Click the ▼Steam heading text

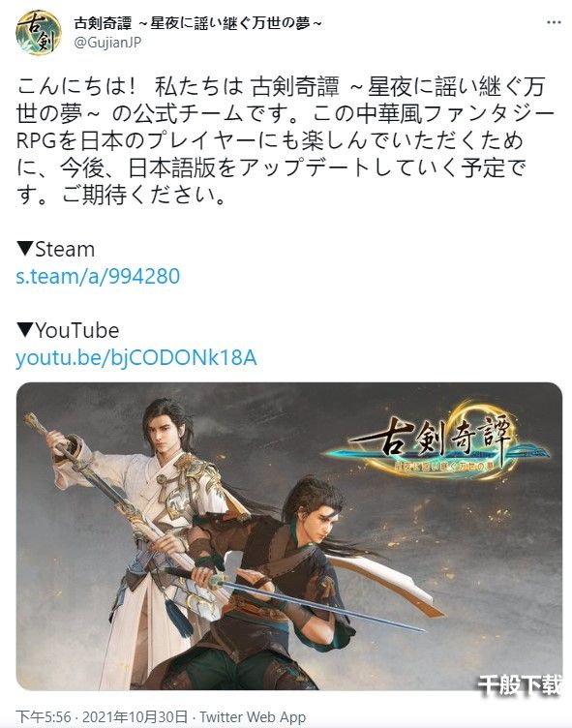pyautogui.click(x=56, y=250)
